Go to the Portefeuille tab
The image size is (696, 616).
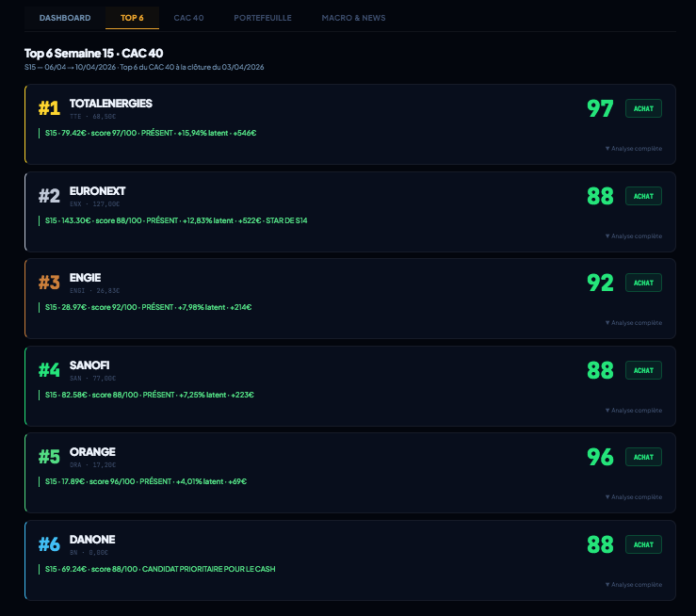click(263, 18)
